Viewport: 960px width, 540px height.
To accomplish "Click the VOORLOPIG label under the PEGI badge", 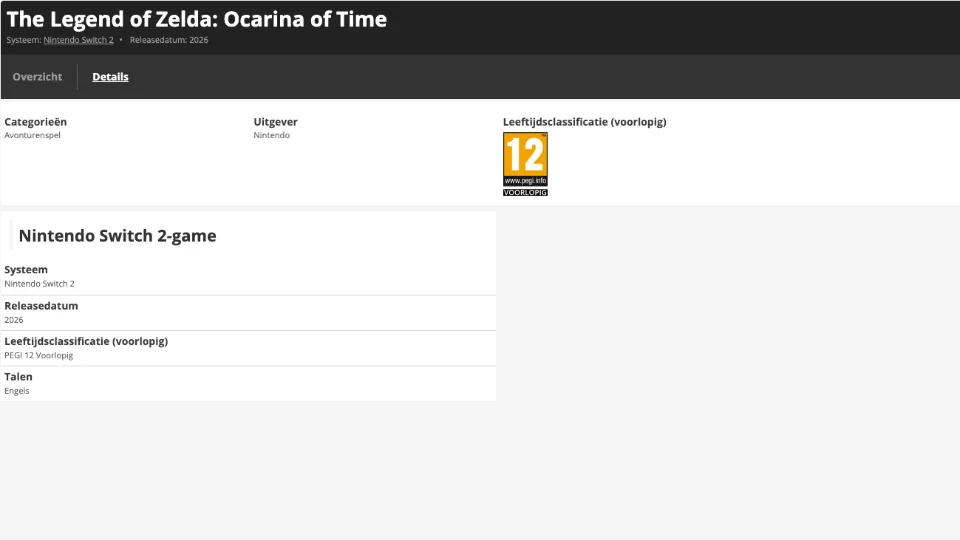I will pyautogui.click(x=525, y=192).
